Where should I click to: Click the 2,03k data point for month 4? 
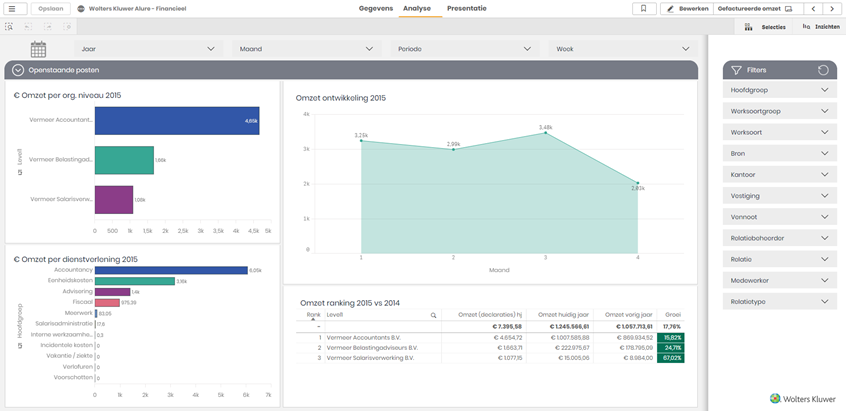(x=638, y=183)
